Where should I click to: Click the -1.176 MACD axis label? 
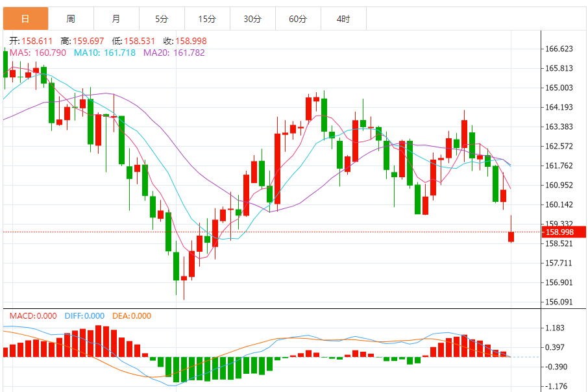point(555,386)
